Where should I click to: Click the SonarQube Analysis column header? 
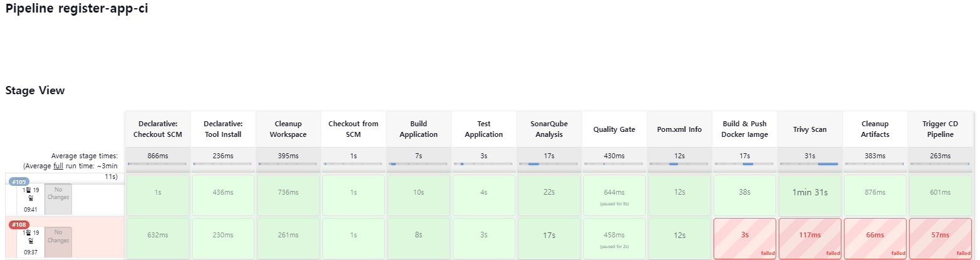[549, 129]
